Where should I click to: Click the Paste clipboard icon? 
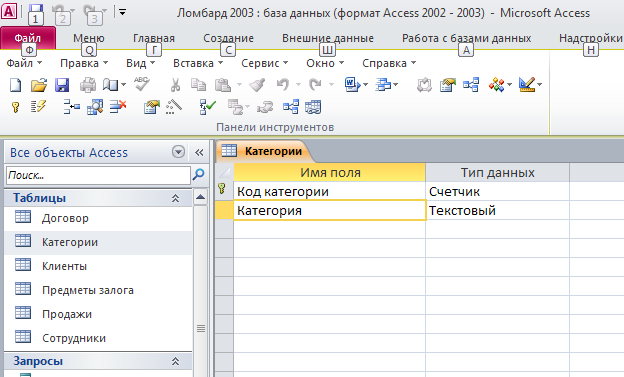pyautogui.click(x=222, y=85)
